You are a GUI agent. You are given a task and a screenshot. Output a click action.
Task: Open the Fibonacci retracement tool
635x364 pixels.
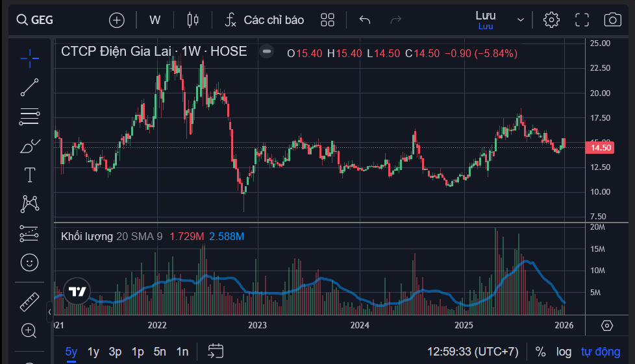pos(29,117)
